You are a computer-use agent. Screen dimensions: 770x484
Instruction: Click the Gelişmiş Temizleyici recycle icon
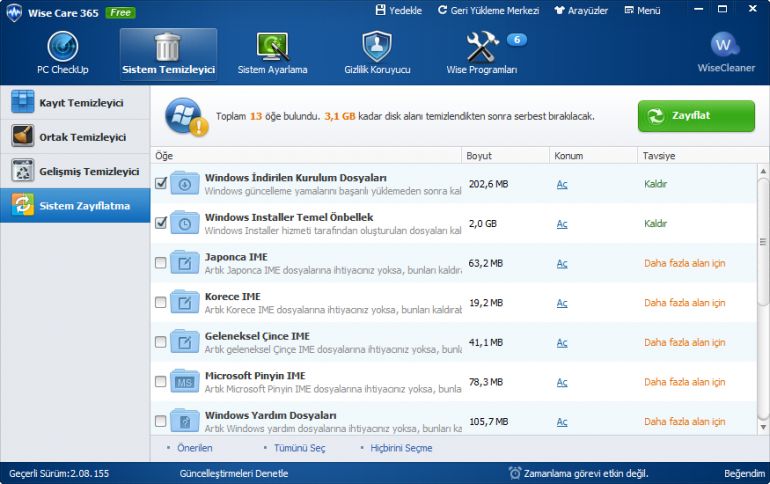tap(22, 170)
